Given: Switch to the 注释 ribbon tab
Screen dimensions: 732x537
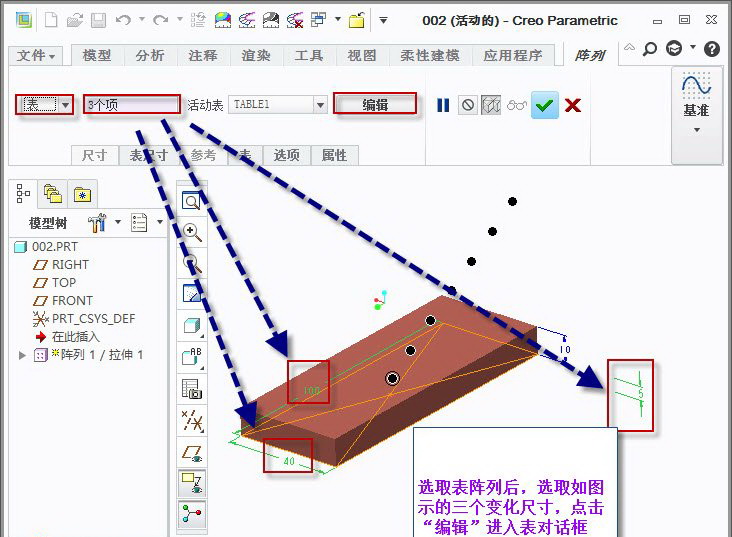Looking at the screenshot, I should 203,56.
